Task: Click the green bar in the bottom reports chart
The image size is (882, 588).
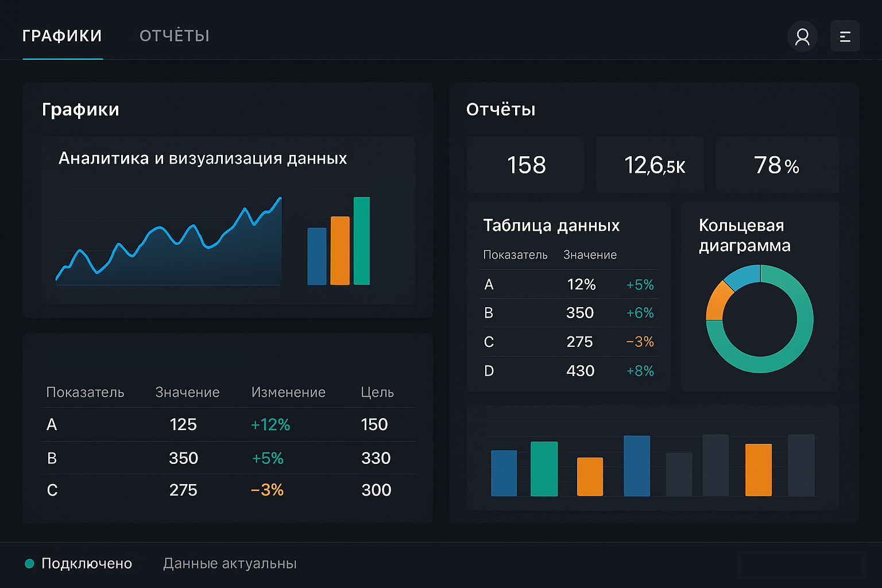Action: pyautogui.click(x=544, y=469)
